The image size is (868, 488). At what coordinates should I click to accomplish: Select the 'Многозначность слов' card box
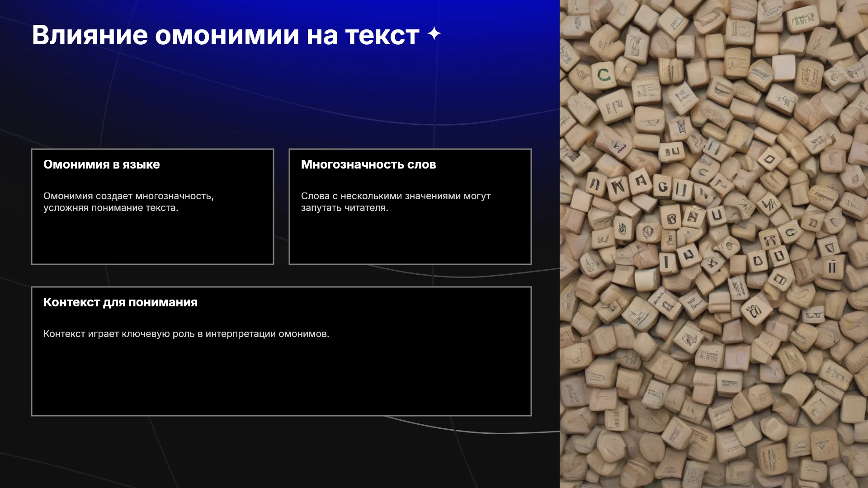pos(410,206)
